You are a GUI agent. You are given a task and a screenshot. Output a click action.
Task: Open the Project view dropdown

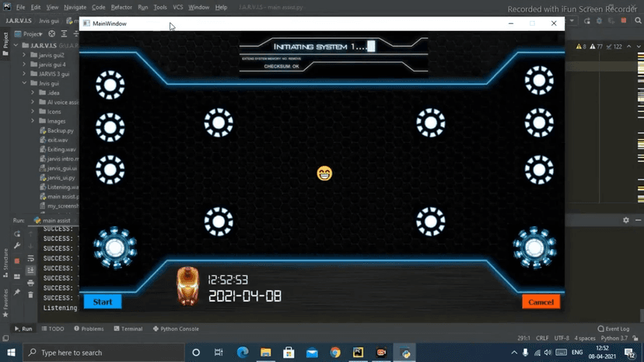tap(29, 34)
